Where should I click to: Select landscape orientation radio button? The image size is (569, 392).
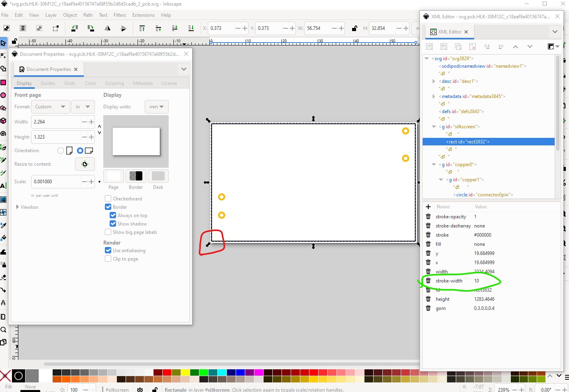[x=80, y=151]
